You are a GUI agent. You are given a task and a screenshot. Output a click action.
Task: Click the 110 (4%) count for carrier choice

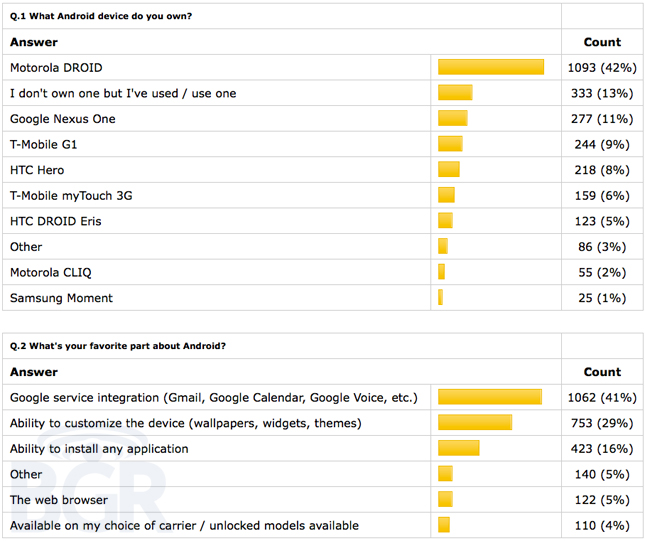(602, 525)
